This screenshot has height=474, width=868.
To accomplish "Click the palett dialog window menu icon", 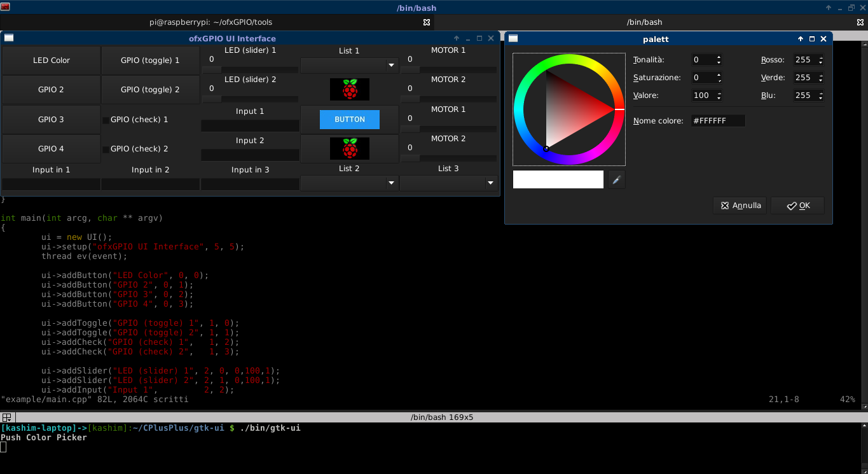I will 513,39.
